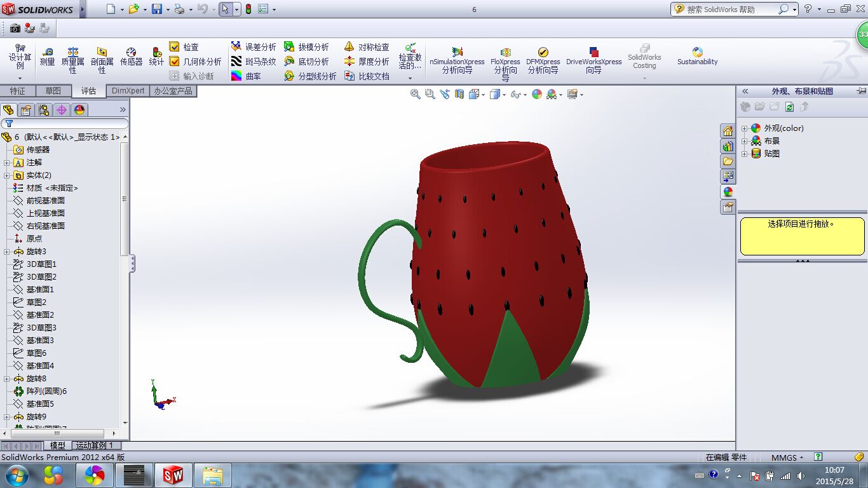Select 前视基准面 in feature tree
Image resolution: width=868 pixels, height=488 pixels.
pos(46,201)
